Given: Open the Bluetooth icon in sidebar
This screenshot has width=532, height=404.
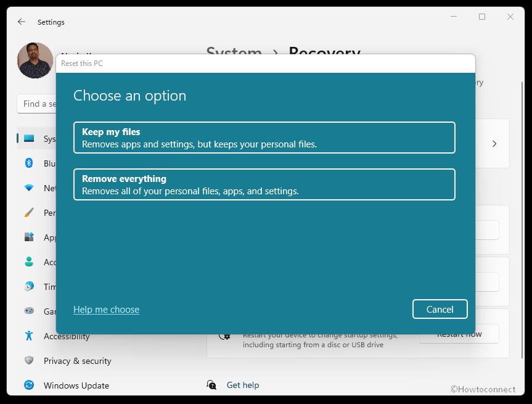Looking at the screenshot, I should coord(29,163).
